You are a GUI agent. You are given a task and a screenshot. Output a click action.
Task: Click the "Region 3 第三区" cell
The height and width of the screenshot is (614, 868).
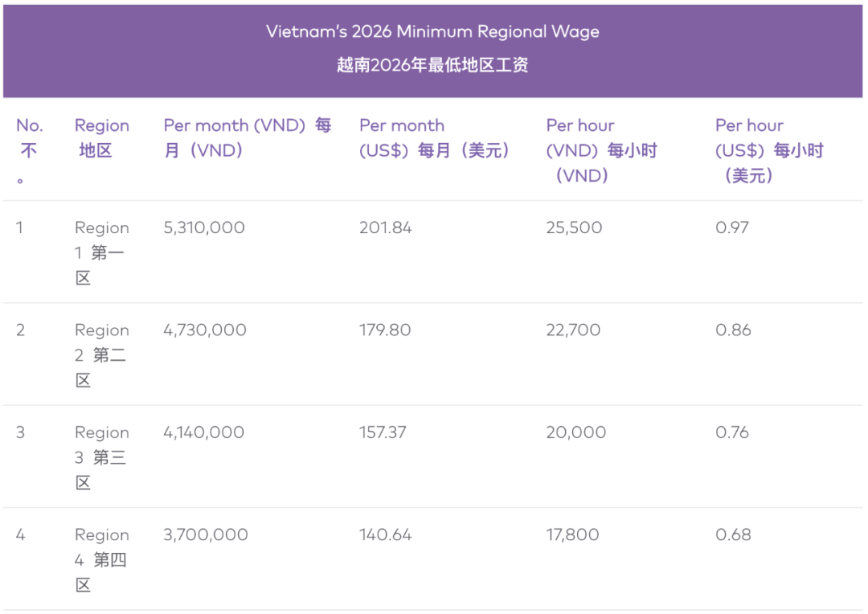click(101, 456)
